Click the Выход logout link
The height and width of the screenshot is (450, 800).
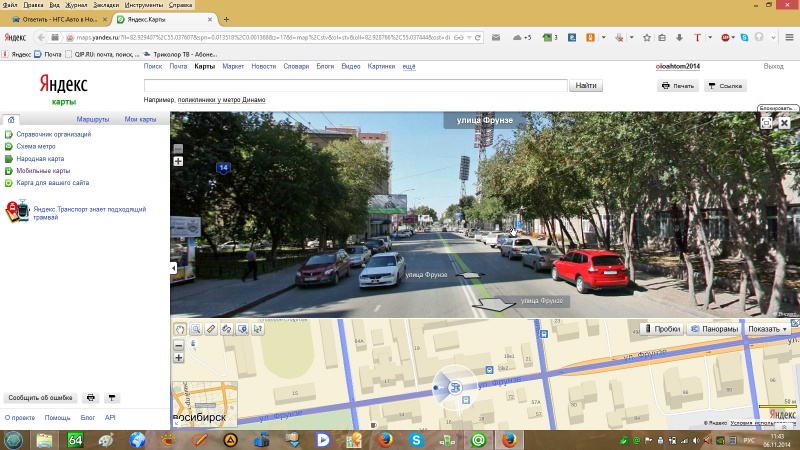pos(773,66)
